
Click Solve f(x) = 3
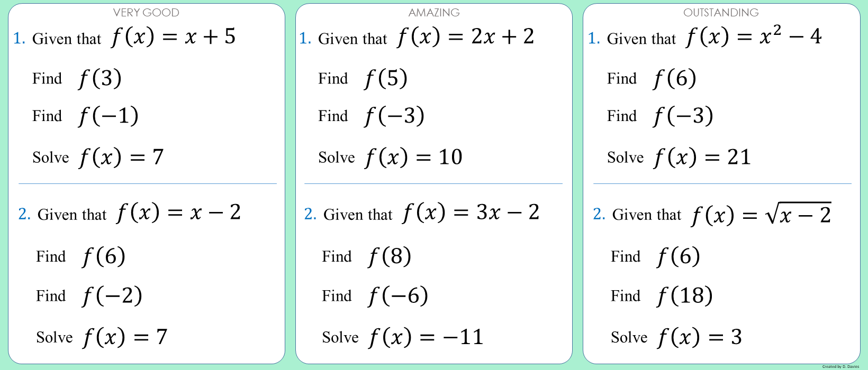point(676,337)
